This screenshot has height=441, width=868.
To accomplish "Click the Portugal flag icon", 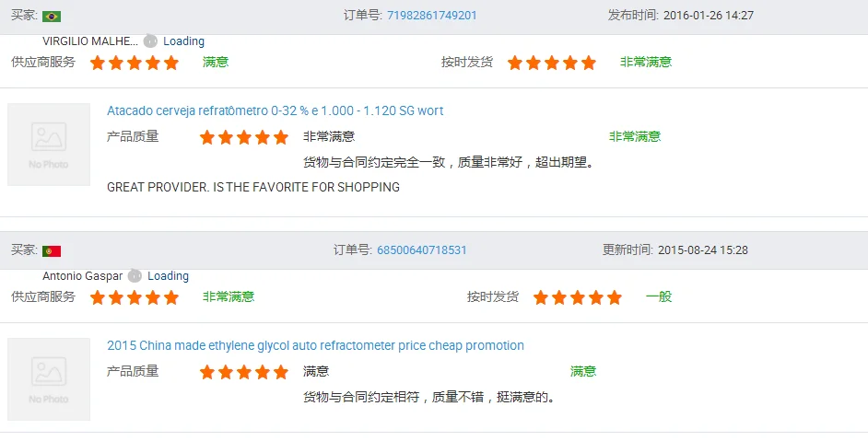I will click(x=52, y=250).
